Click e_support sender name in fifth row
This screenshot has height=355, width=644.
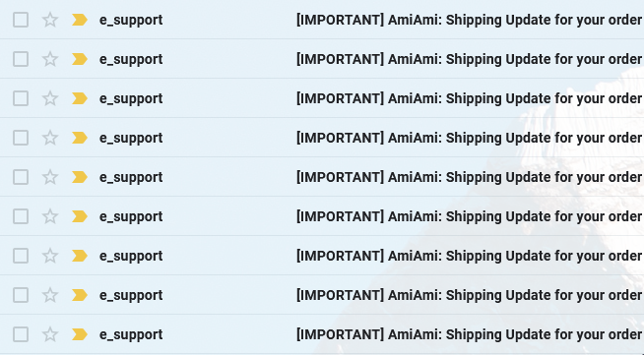pos(131,177)
